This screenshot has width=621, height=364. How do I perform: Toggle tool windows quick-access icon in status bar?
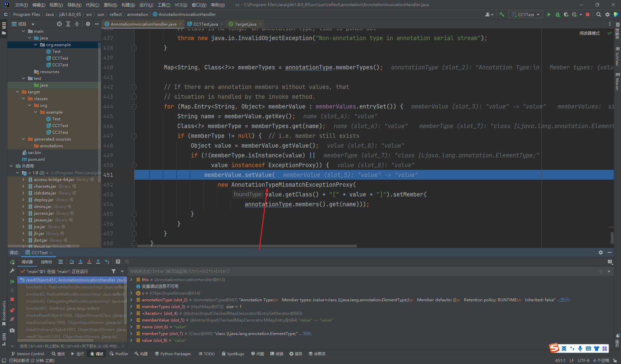coord(4,360)
